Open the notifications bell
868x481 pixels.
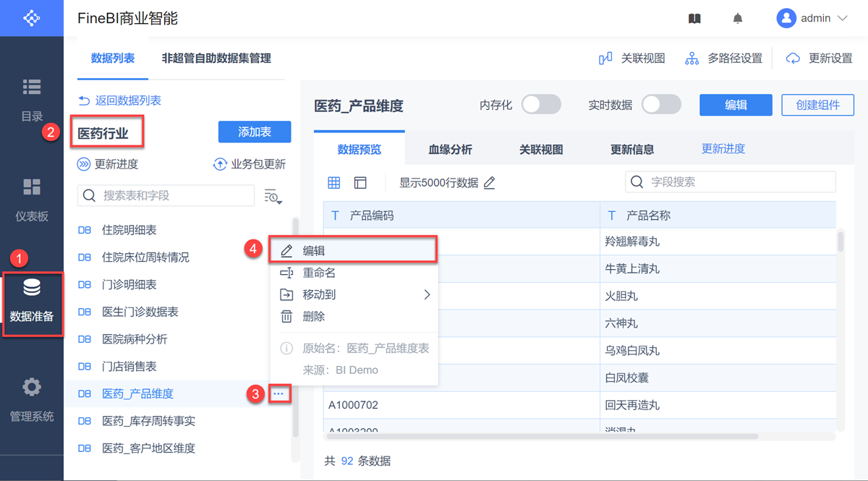[738, 19]
